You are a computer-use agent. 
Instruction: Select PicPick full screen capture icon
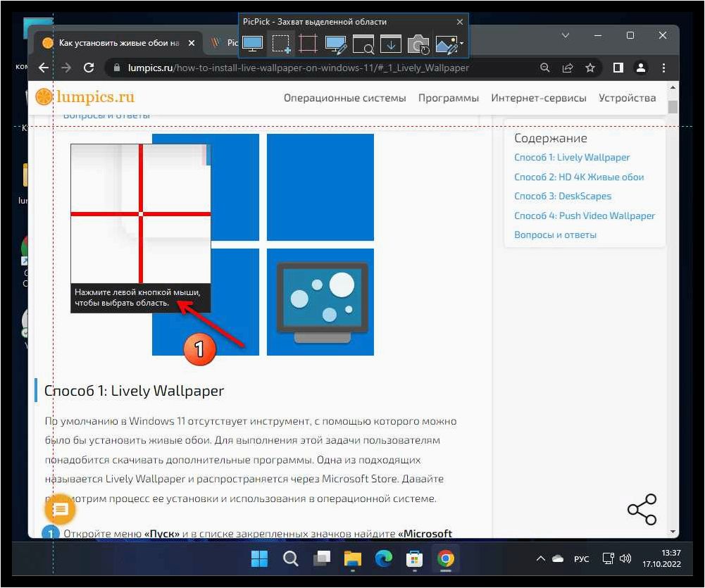pos(252,44)
